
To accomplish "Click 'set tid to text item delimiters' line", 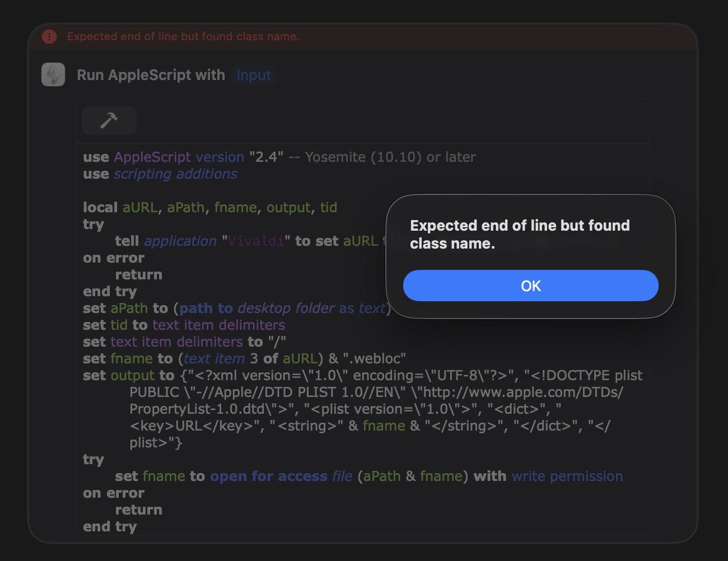I will (x=184, y=325).
